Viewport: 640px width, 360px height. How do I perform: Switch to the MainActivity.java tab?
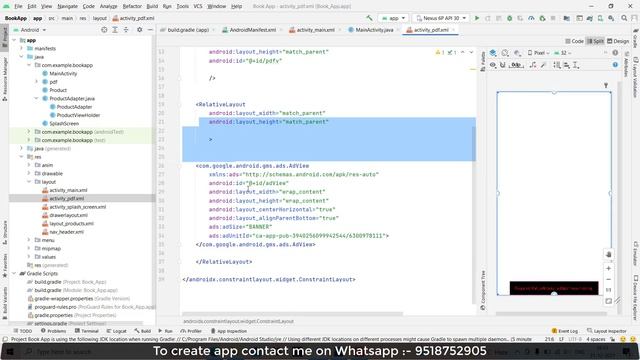click(373, 30)
